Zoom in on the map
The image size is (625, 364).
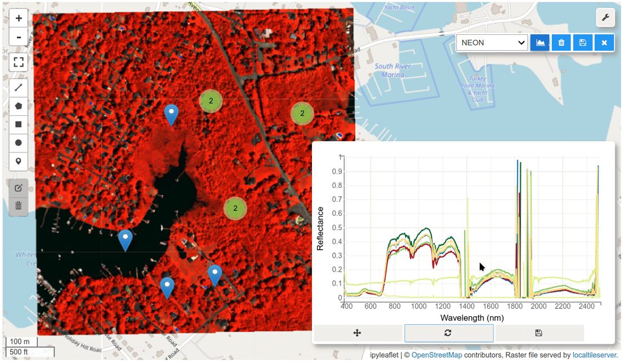19,18
